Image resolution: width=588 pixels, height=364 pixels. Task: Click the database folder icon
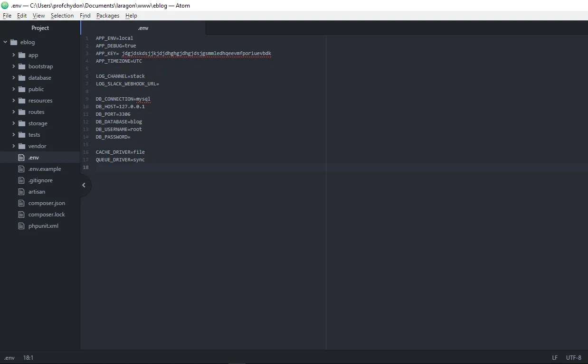pyautogui.click(x=22, y=78)
